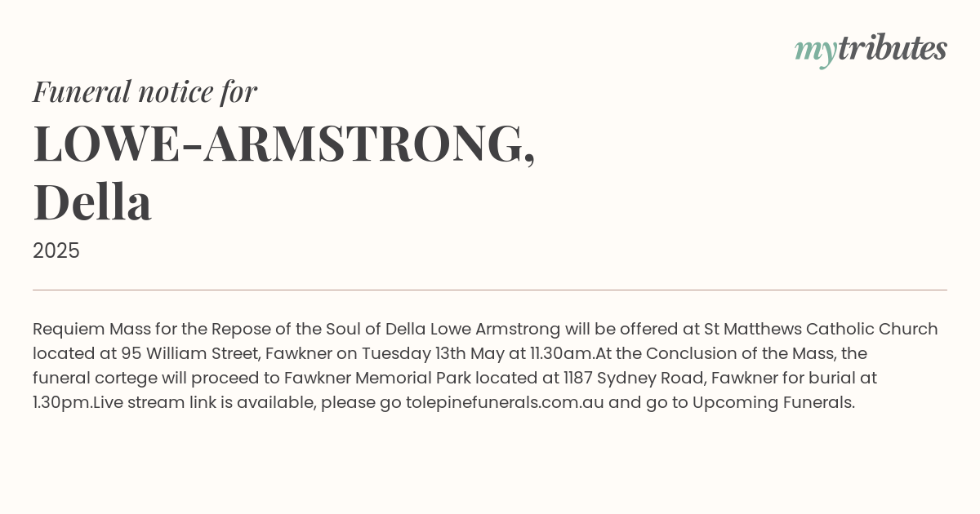Select the 'Funeral notice for' heading

(x=145, y=92)
